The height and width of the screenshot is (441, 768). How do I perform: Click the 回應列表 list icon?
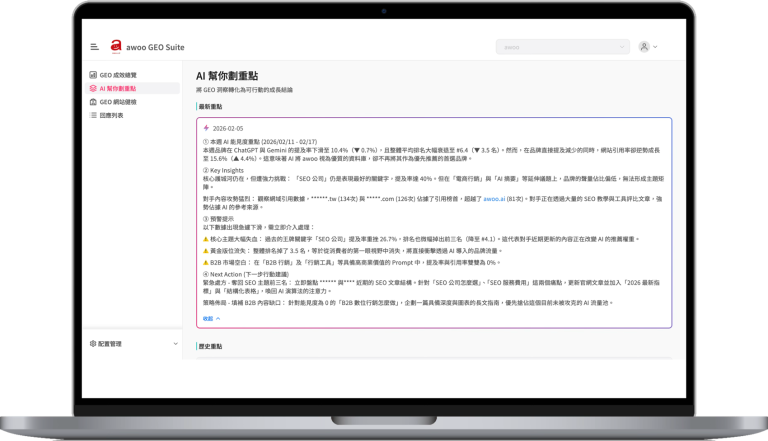pyautogui.click(x=93, y=115)
